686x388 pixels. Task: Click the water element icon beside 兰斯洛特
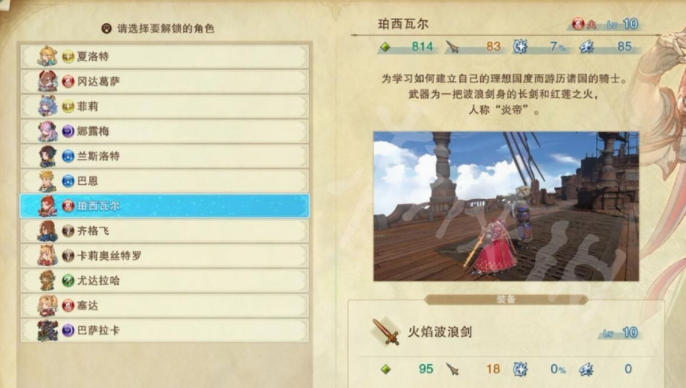(68, 156)
